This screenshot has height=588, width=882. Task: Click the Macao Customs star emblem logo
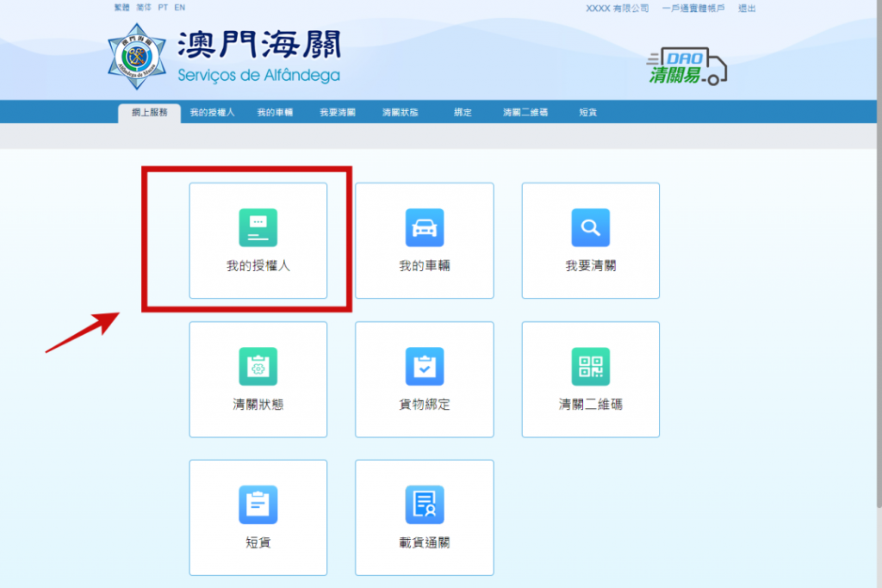(134, 56)
